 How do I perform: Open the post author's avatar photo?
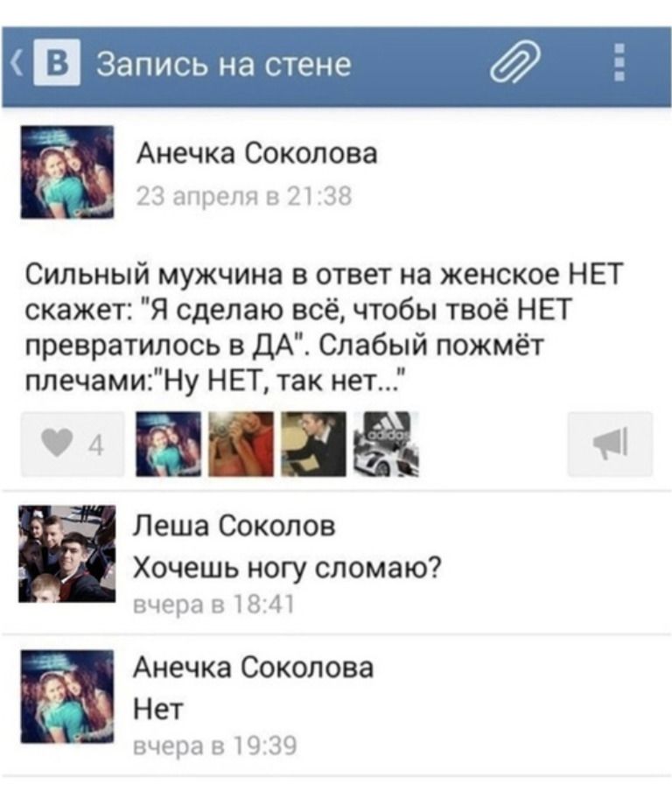66,172
